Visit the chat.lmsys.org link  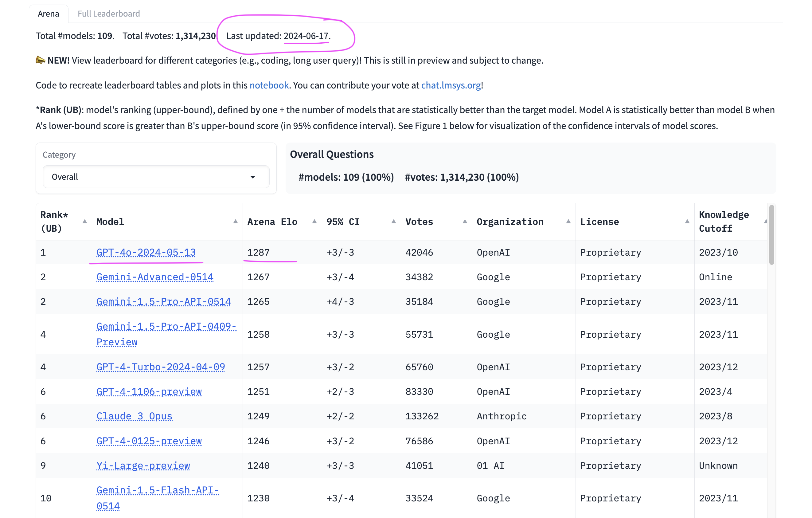click(x=451, y=85)
